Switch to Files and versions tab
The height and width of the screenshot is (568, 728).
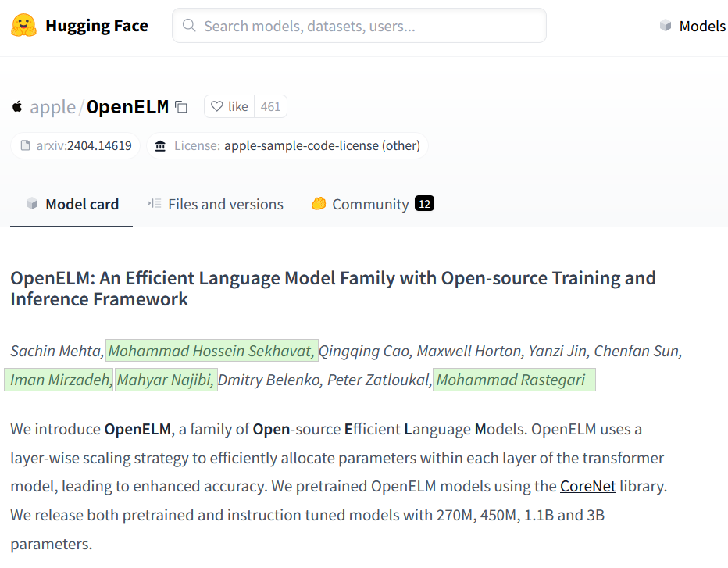click(x=216, y=204)
